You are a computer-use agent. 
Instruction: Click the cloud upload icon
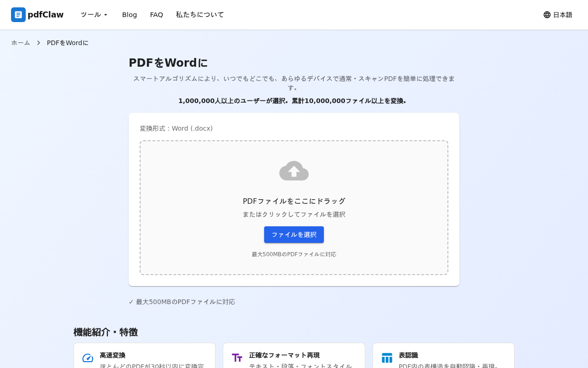click(x=294, y=171)
